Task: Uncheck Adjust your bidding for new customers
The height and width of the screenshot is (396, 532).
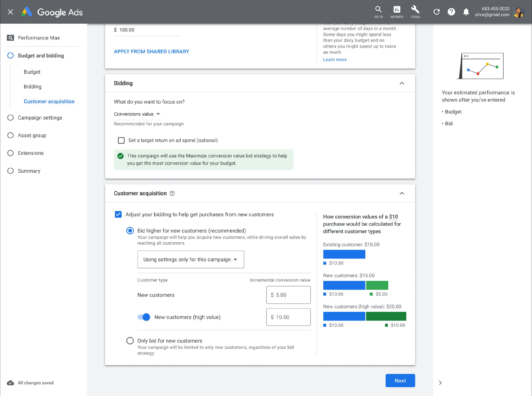Action: click(118, 214)
